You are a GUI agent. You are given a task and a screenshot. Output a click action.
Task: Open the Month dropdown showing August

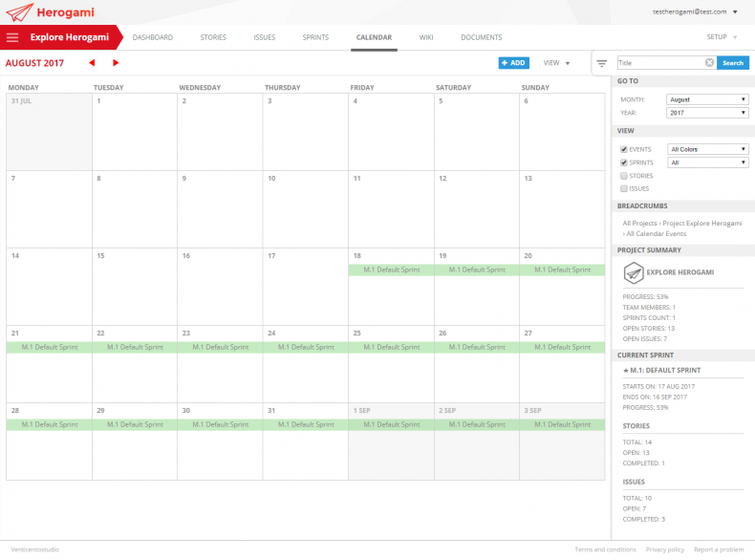708,99
